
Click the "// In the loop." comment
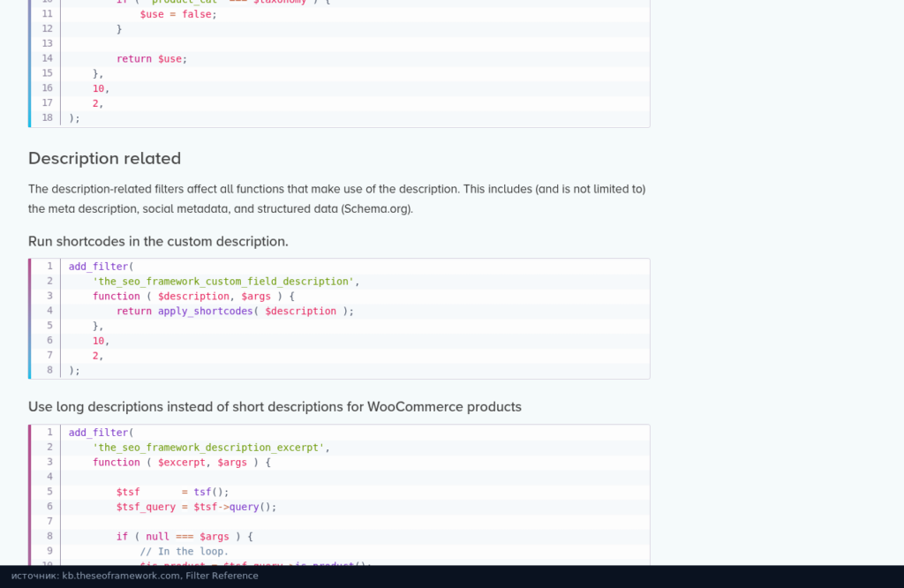pos(185,552)
